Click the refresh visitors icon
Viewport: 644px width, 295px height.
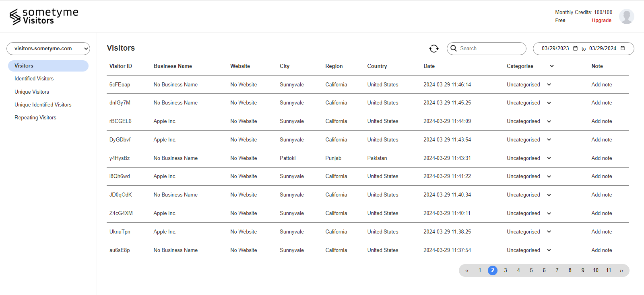[433, 49]
